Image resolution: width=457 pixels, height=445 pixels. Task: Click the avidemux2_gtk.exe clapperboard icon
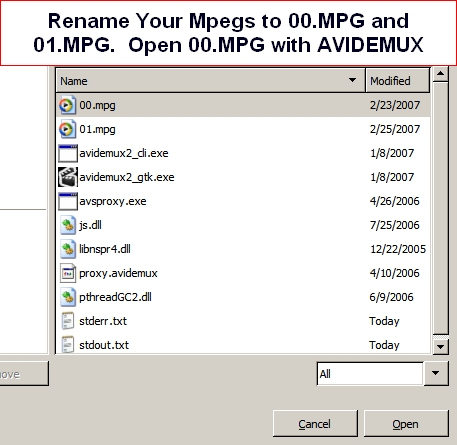[x=68, y=177]
